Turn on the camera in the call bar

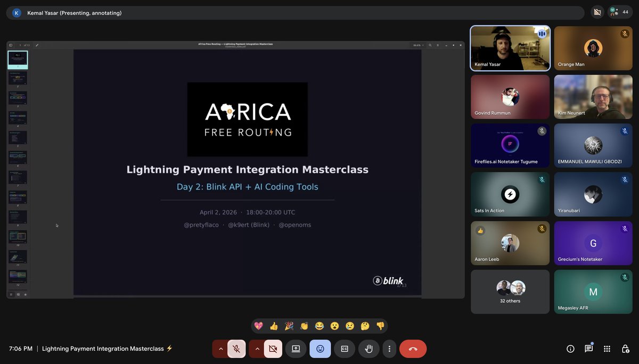273,349
